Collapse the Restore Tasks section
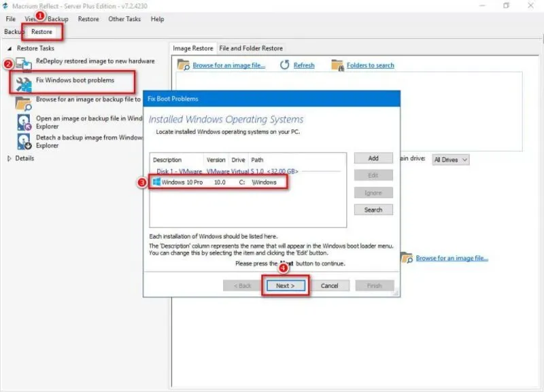Screen dimensions: 544x392 point(10,48)
